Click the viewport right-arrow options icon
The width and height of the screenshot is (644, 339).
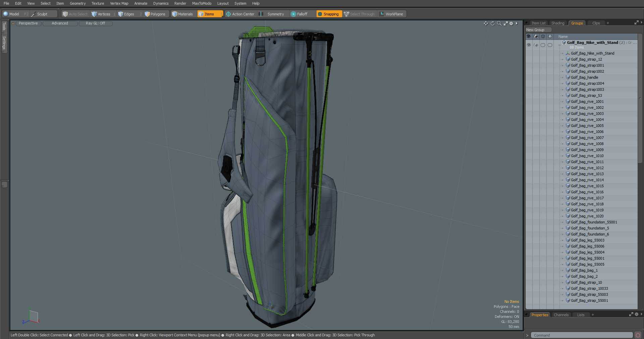pos(517,23)
